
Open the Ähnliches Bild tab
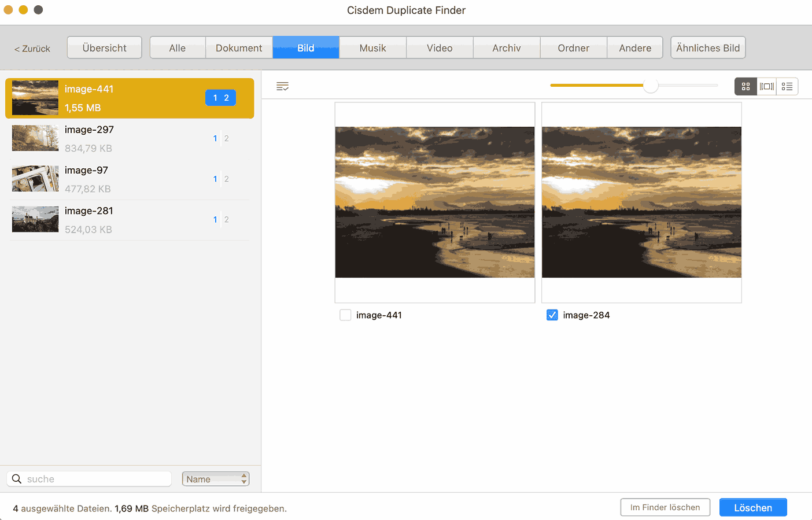[707, 48]
